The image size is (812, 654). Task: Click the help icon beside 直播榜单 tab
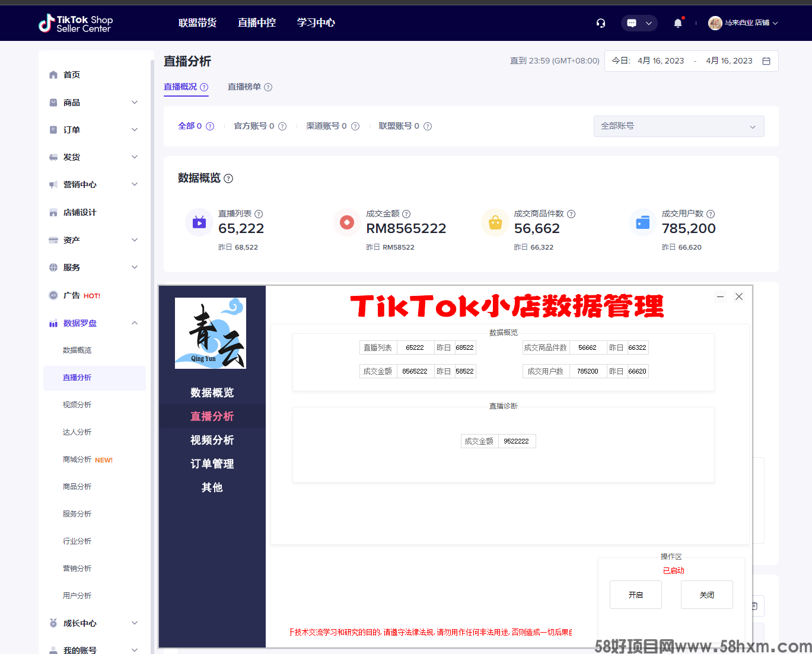click(268, 87)
